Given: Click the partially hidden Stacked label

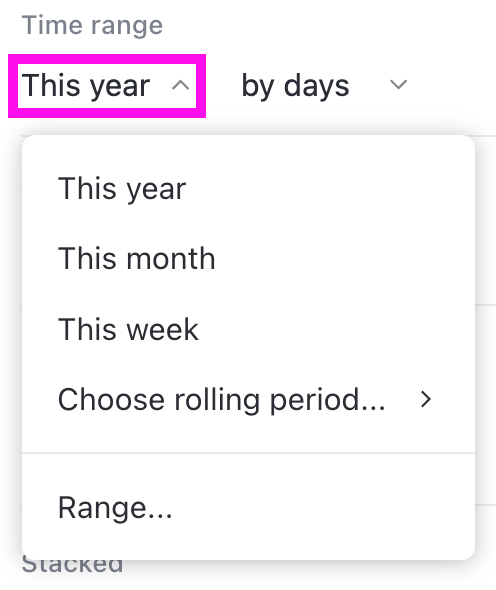Looking at the screenshot, I should coord(72,566).
